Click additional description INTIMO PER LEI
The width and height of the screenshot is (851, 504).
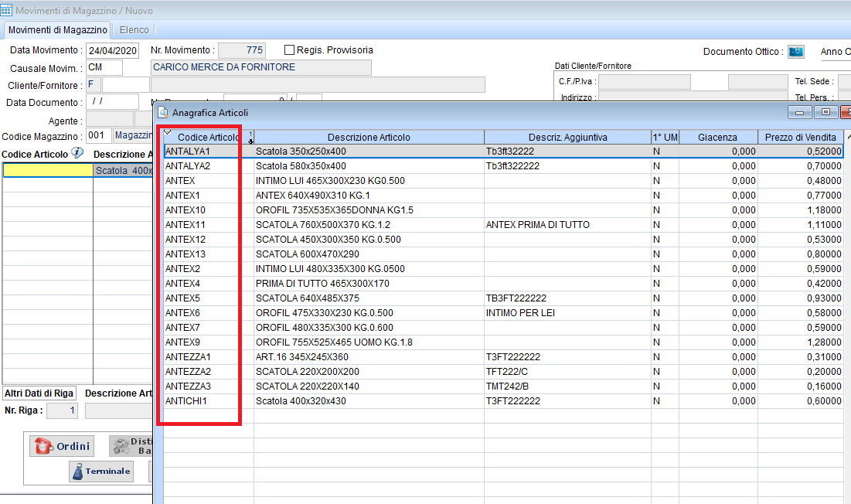click(520, 312)
